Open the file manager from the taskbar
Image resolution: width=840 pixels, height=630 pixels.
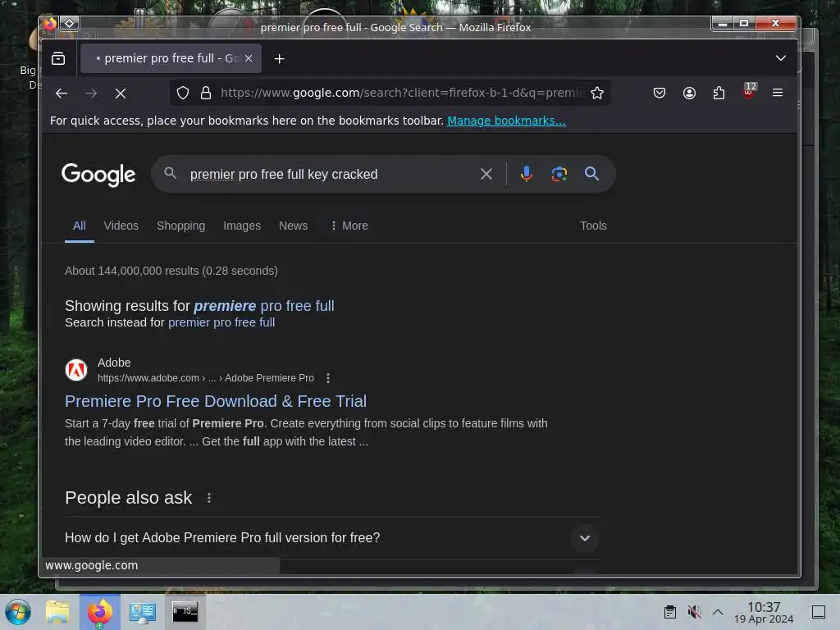point(57,612)
